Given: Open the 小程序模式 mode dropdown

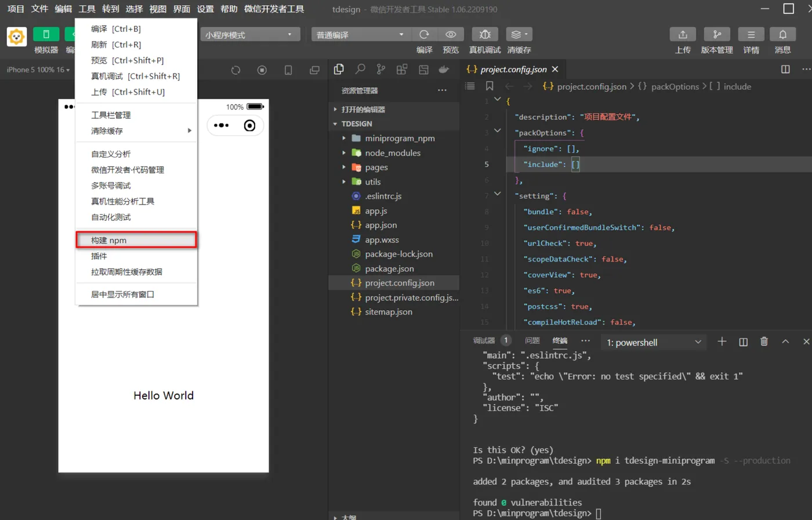Looking at the screenshot, I should click(x=250, y=35).
